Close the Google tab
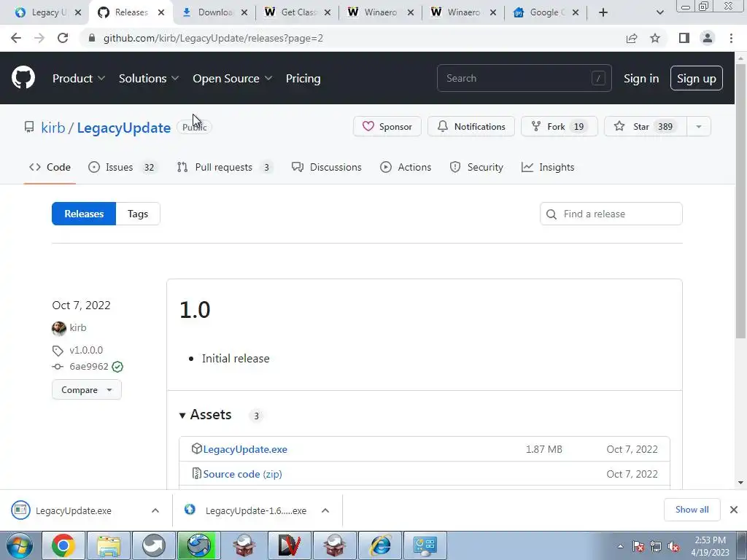The width and height of the screenshot is (747, 560). 576,12
